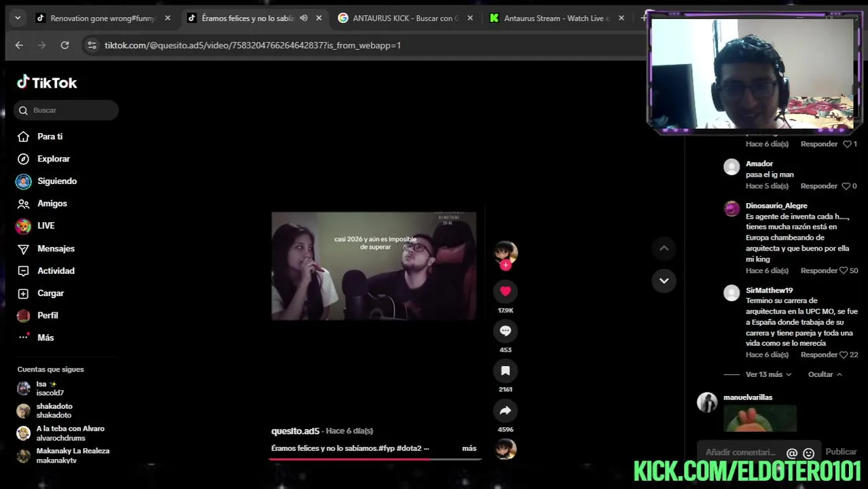
Task: Reply to SirMatthew19's comment
Action: pos(818,355)
